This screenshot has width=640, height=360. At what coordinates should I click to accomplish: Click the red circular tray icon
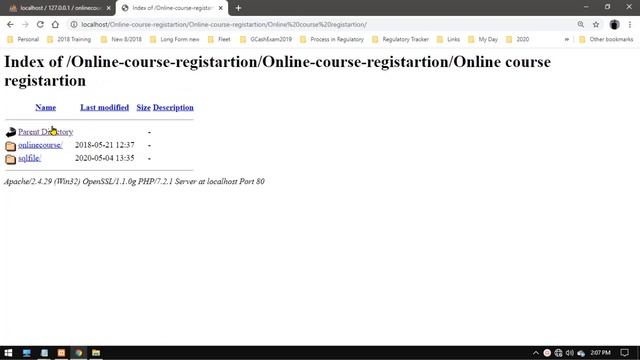(x=547, y=353)
